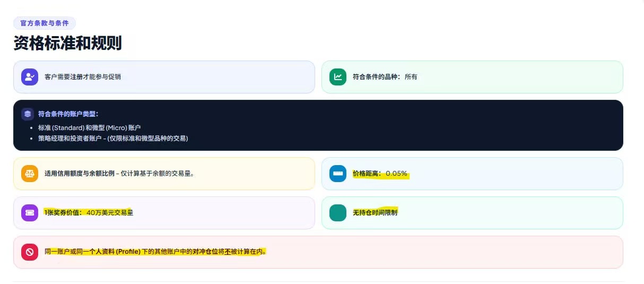Click the highlighted 1张奖券价值: 40万美元交易量 text
The image size is (644, 284).
pos(89,213)
